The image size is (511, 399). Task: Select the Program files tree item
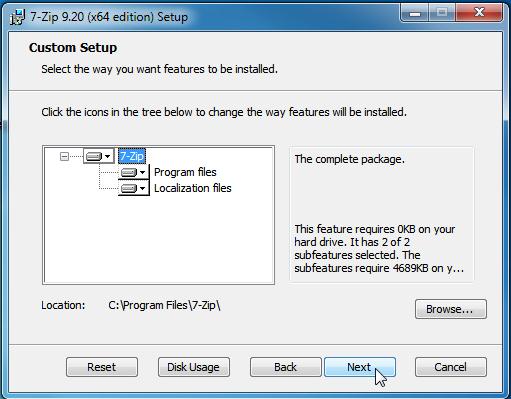click(x=185, y=172)
